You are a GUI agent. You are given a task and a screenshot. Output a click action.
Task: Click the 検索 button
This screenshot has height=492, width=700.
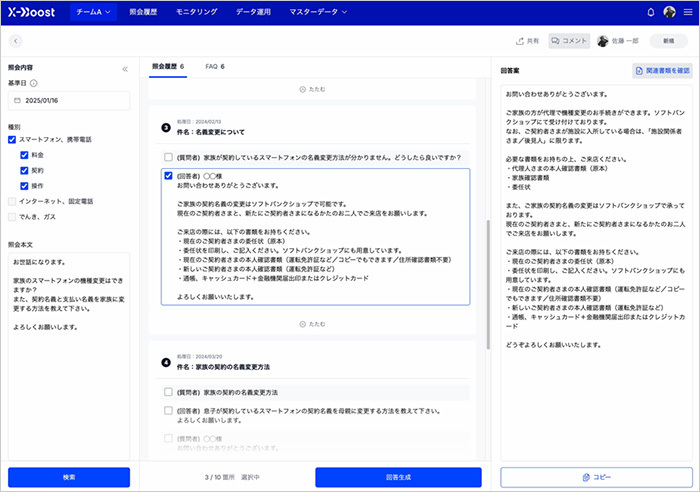point(69,477)
